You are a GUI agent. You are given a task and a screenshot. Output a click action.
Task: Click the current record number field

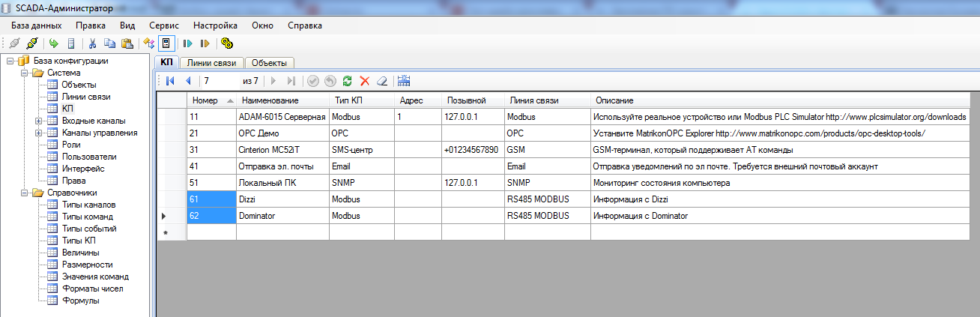pyautogui.click(x=219, y=81)
